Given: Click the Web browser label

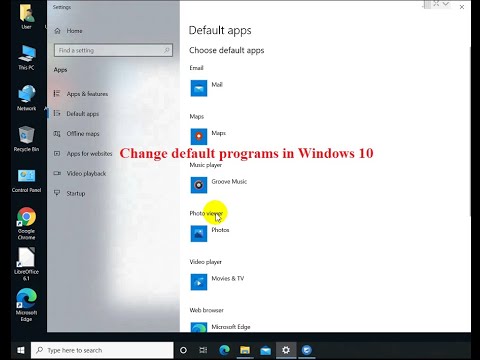Looking at the screenshot, I should [x=207, y=310].
